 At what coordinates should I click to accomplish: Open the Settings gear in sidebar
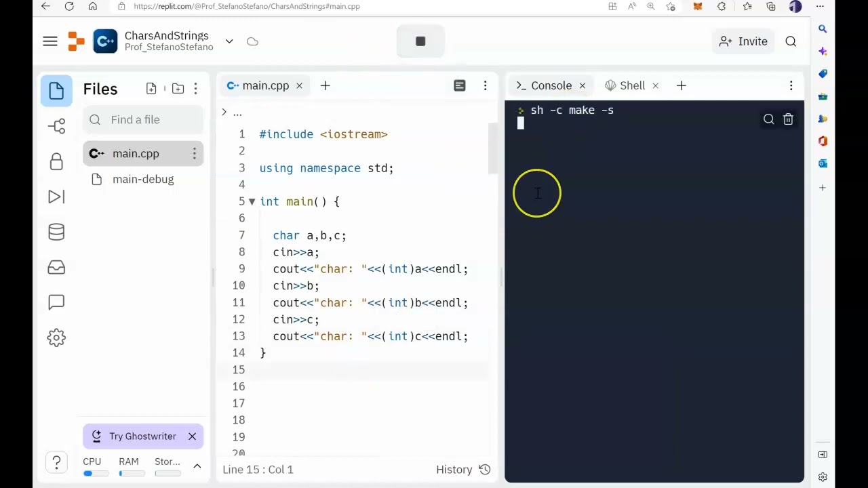click(56, 338)
